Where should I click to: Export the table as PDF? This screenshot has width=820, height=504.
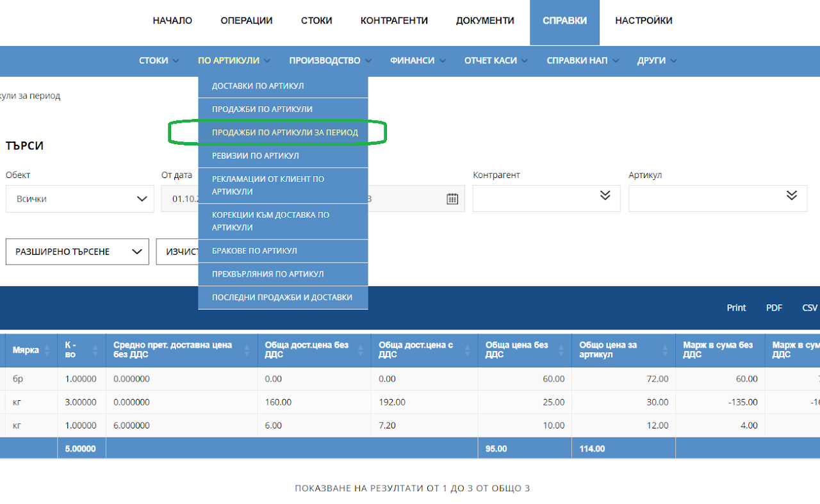coord(774,307)
